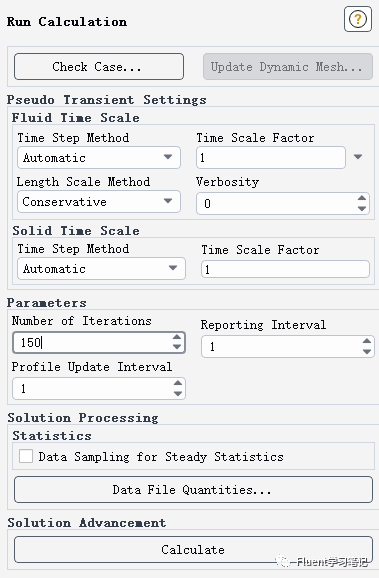The width and height of the screenshot is (379, 578).
Task: Expand arrow beside Fluid Time Scale Factor
Action: point(358,157)
